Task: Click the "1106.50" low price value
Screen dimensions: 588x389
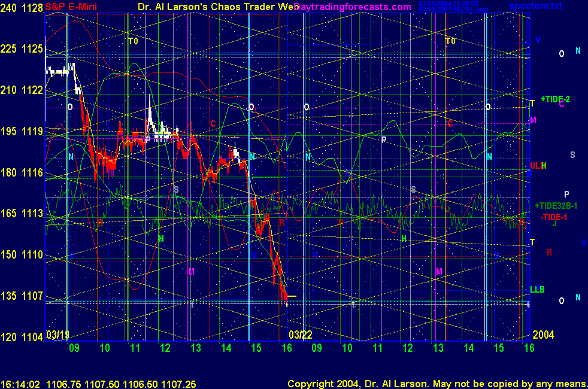Action: (x=140, y=384)
